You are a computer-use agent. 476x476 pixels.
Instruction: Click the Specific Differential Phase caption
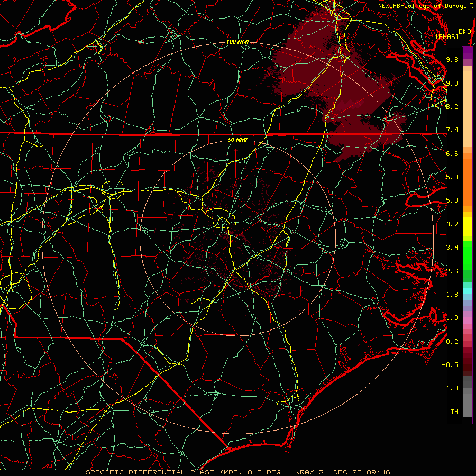coord(238,472)
